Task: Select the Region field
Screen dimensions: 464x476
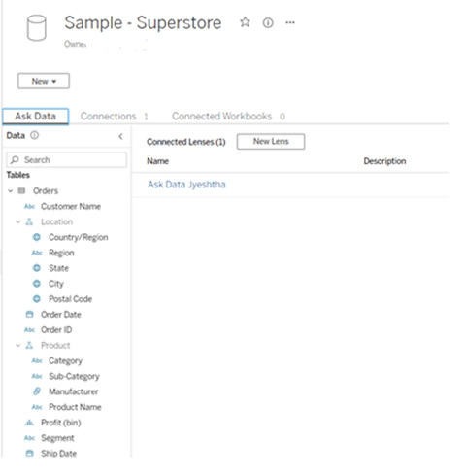Action: tap(61, 253)
